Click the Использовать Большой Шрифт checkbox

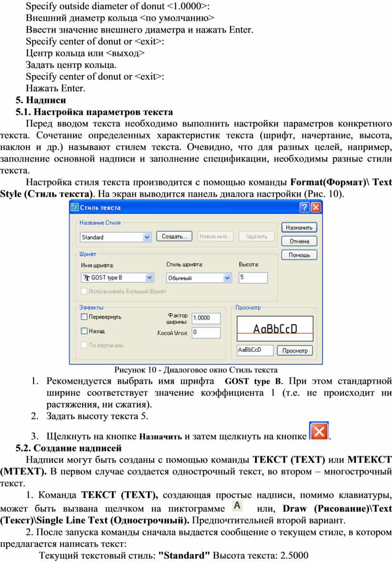(x=84, y=291)
